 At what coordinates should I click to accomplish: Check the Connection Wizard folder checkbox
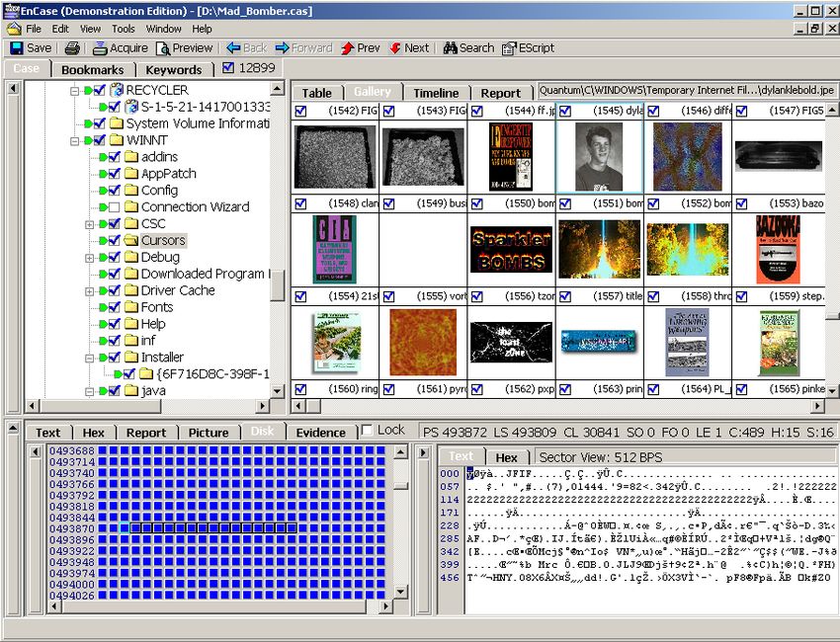(114, 207)
